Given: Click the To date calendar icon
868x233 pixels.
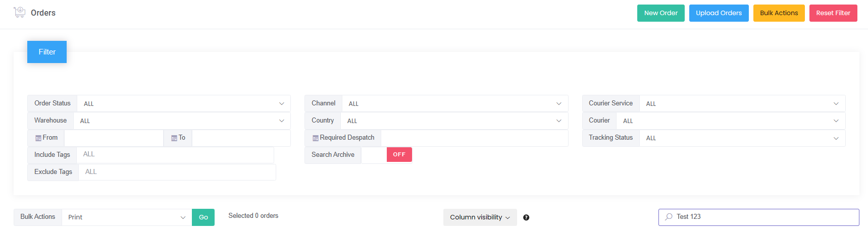Looking at the screenshot, I should pyautogui.click(x=174, y=138).
